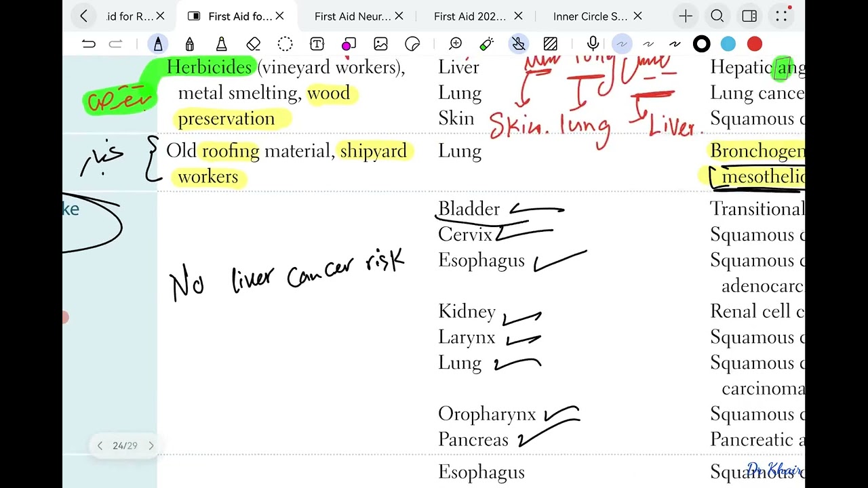The width and height of the screenshot is (868, 488).
Task: Open split view panel
Action: pos(749,16)
